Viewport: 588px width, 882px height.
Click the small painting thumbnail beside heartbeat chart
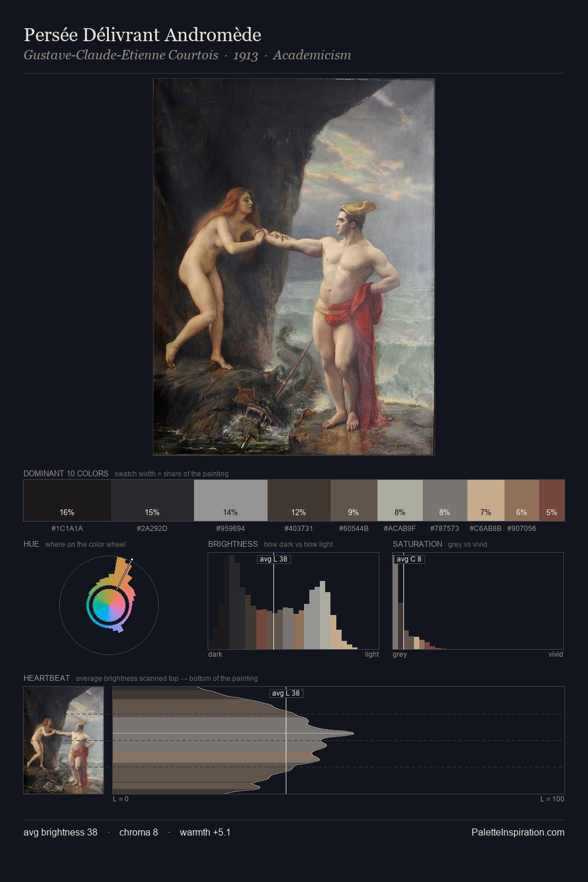[64, 740]
